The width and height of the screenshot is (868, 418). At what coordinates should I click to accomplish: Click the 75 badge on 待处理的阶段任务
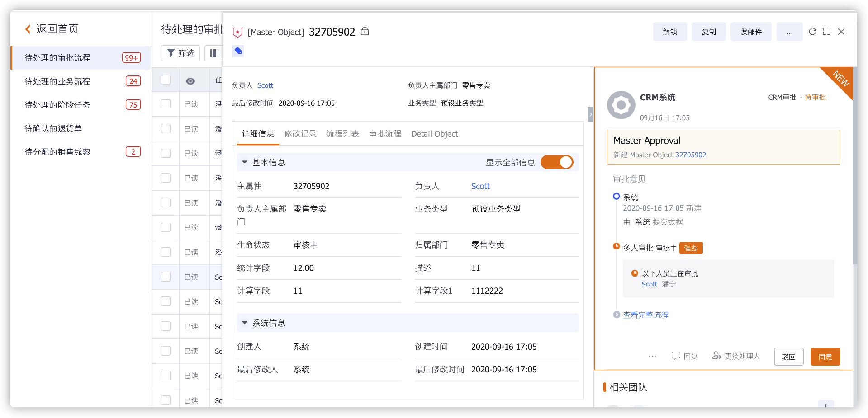[133, 105]
